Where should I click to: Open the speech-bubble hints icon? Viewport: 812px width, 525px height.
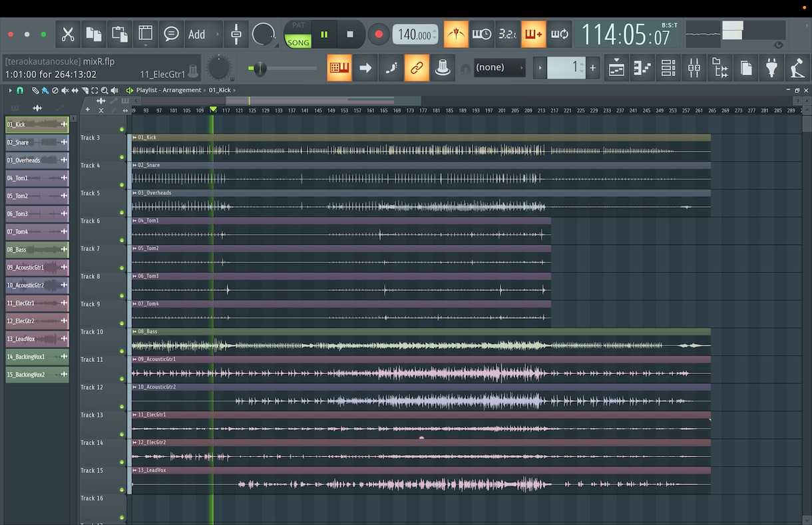tap(171, 34)
